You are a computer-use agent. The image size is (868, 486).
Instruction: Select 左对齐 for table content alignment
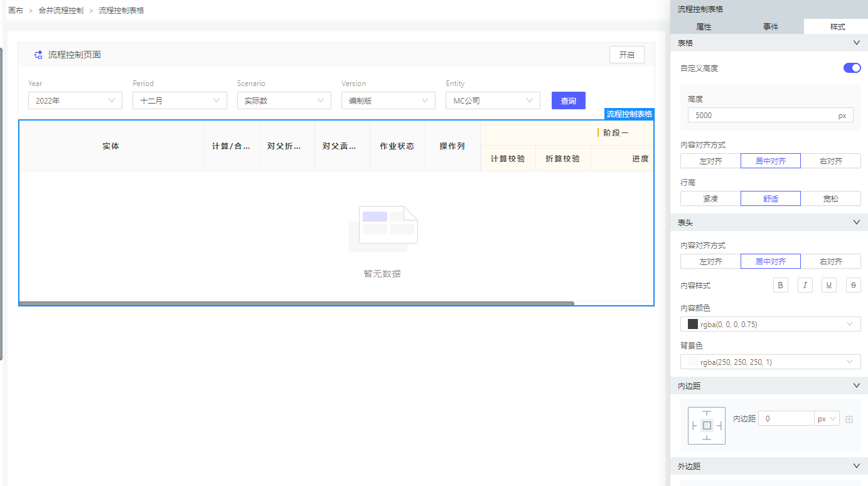click(710, 161)
